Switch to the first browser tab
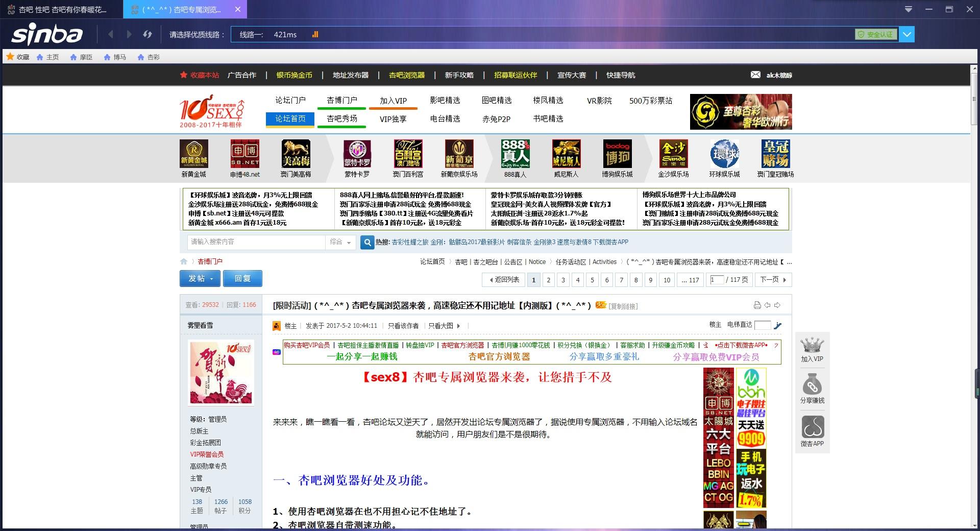Viewport: 980px width, 531px height. click(x=61, y=9)
